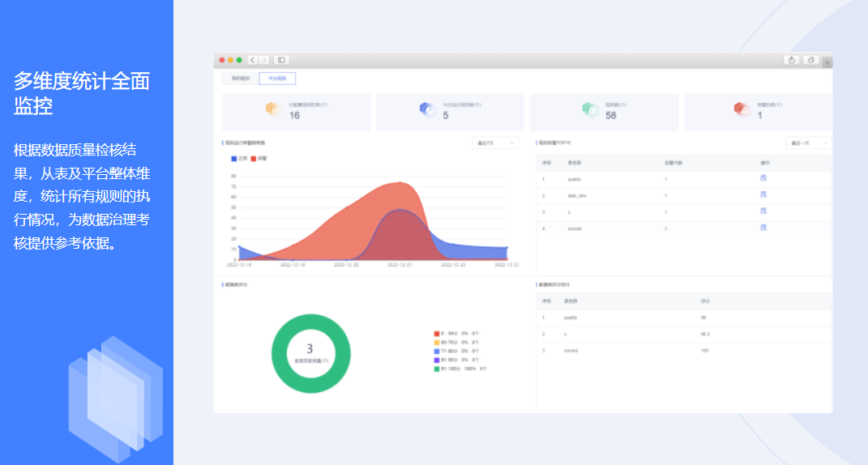Open detail icon for quality alert row
Viewport: 868px width, 465px height.
[x=763, y=178]
